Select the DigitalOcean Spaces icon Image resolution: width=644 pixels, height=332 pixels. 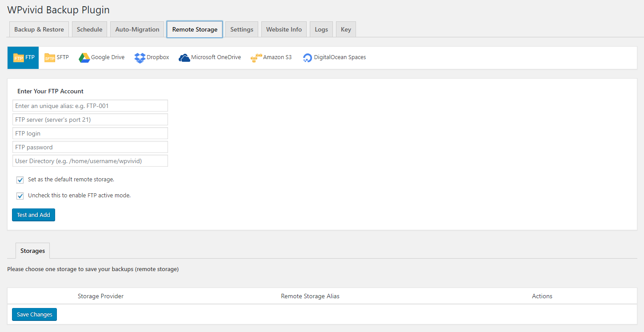pyautogui.click(x=307, y=58)
